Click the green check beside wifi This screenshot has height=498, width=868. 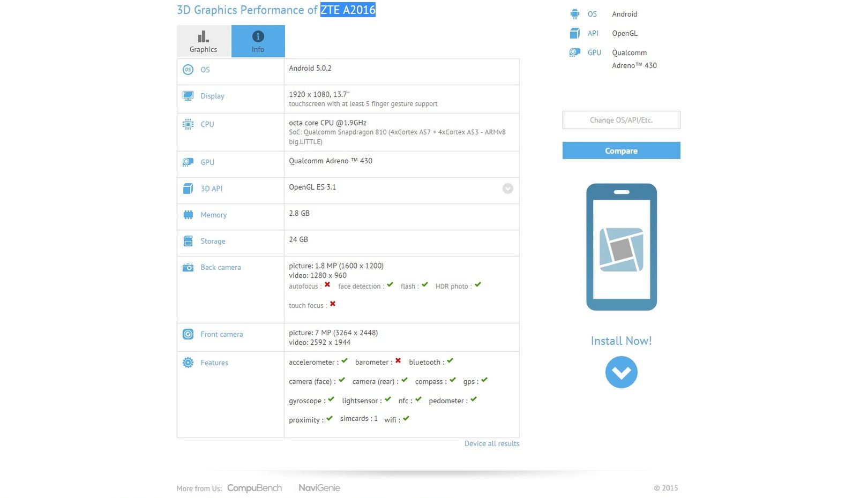tap(406, 419)
